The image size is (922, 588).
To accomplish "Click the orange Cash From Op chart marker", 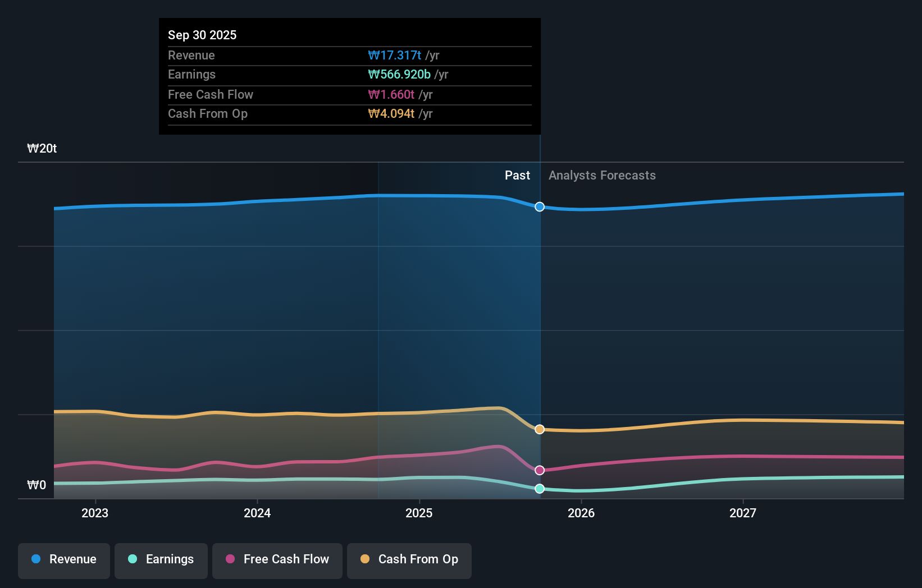I will (x=540, y=429).
